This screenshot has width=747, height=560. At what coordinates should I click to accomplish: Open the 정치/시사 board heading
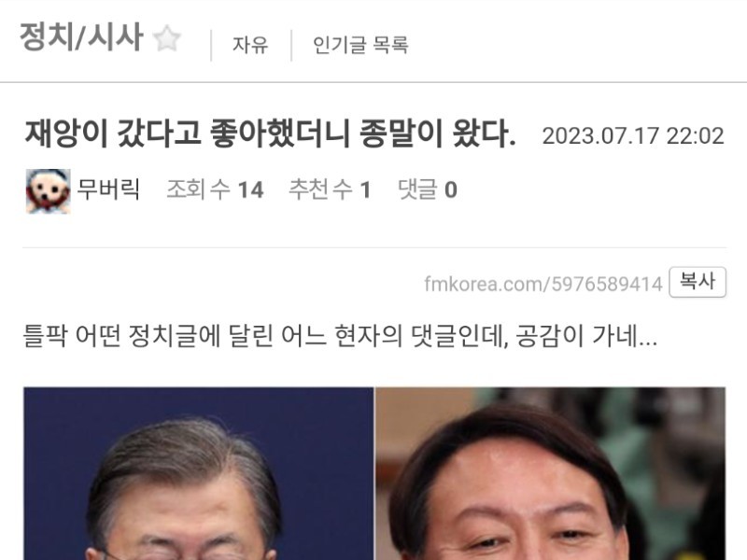81,37
